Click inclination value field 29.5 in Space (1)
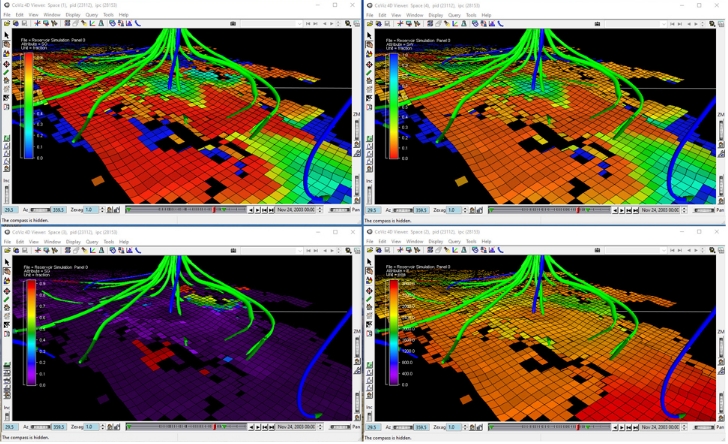The image size is (728, 444). pyautogui.click(x=10, y=210)
